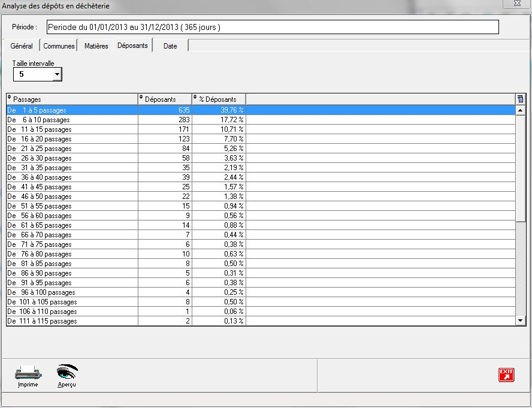Sort by Passages column header
The image size is (532, 408).
pyautogui.click(x=72, y=99)
